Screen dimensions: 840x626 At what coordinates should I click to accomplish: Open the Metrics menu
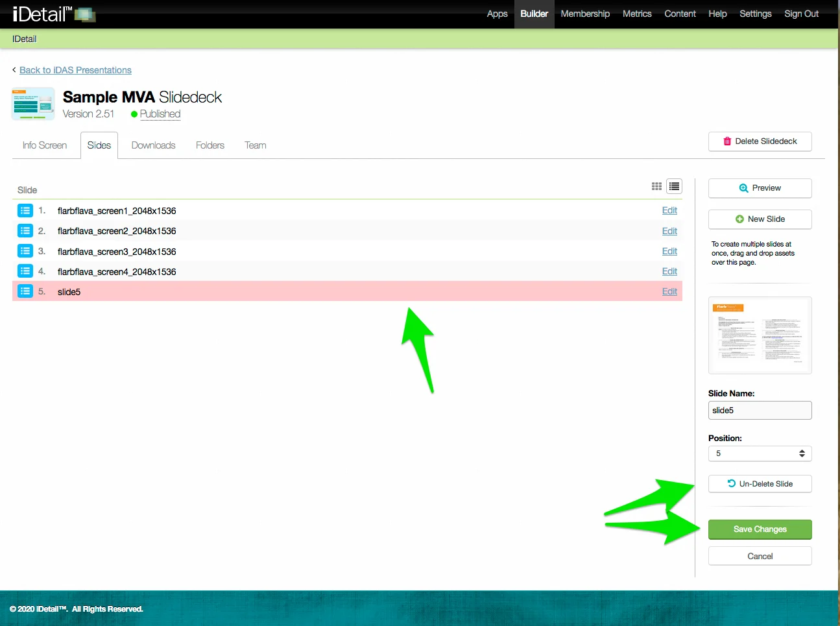637,14
